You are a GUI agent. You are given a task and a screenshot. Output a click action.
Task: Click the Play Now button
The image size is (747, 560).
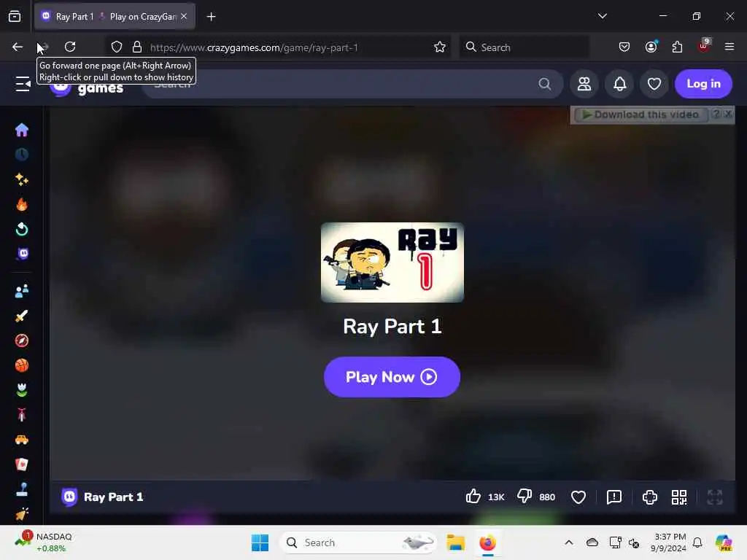392,377
